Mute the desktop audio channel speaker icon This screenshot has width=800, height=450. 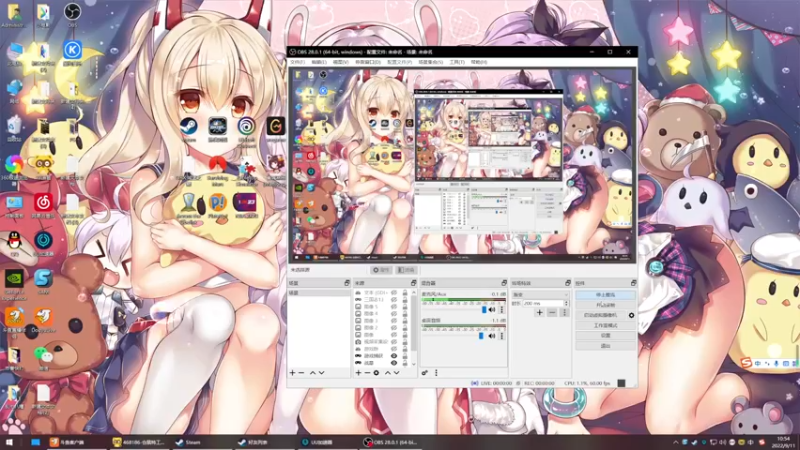[492, 336]
